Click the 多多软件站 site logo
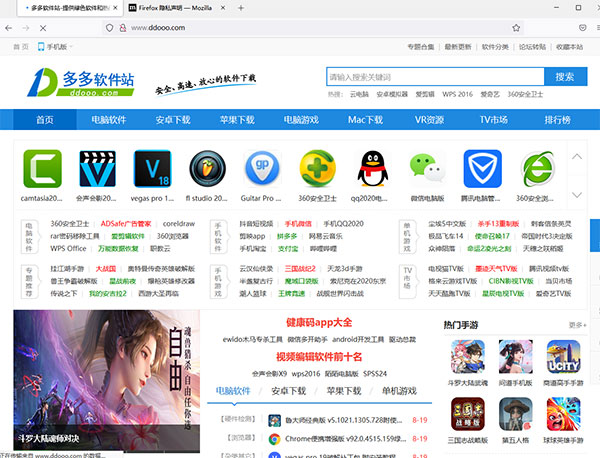 click(x=80, y=82)
